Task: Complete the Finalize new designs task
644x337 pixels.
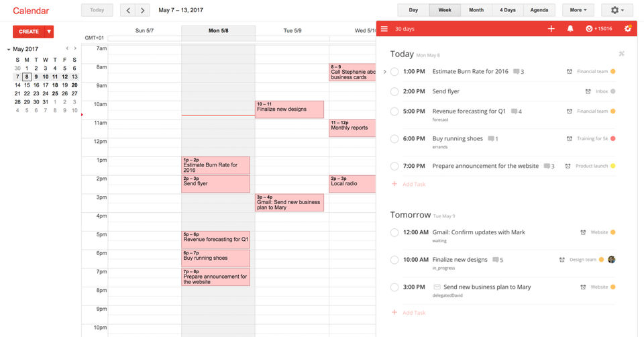Action: pos(394,260)
